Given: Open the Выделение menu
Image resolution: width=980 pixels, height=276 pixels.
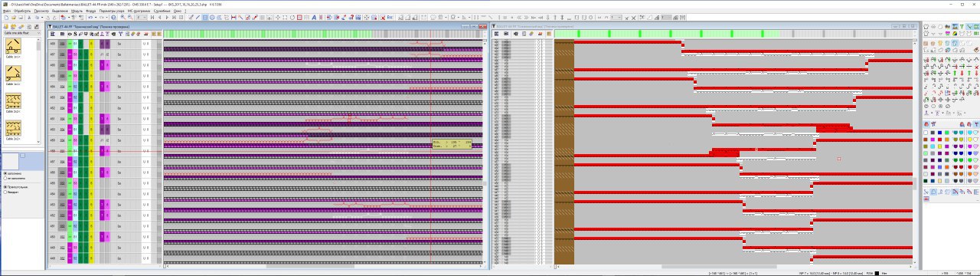Looking at the screenshot, I should coord(60,11).
